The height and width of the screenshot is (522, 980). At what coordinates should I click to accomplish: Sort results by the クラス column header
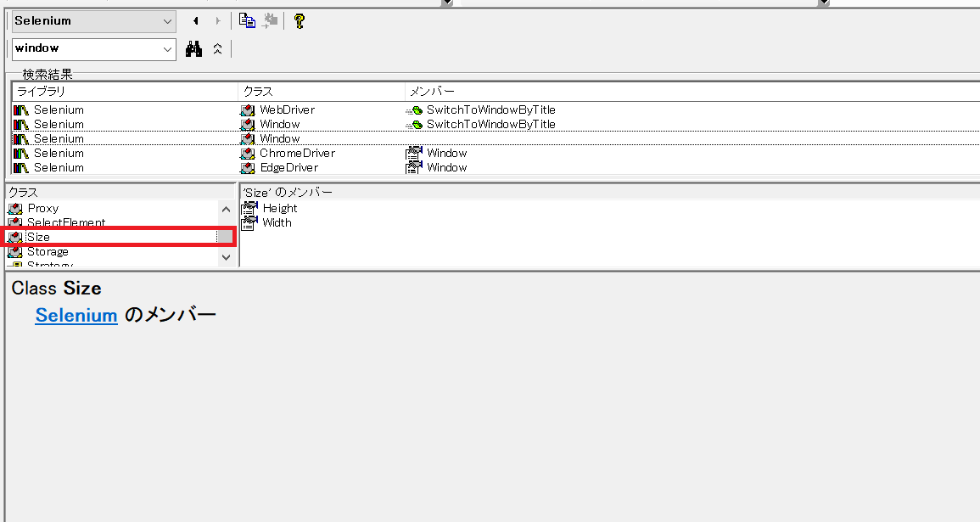coord(322,92)
